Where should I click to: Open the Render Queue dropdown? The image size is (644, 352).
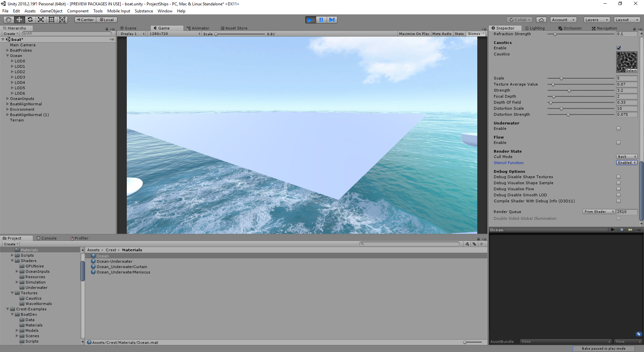[599, 212]
